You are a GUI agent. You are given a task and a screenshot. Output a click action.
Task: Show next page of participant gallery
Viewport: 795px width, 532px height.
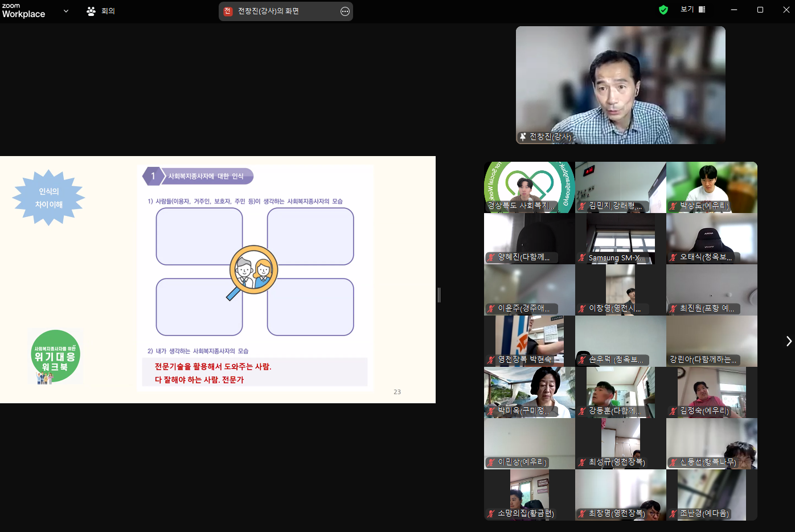[x=789, y=341]
